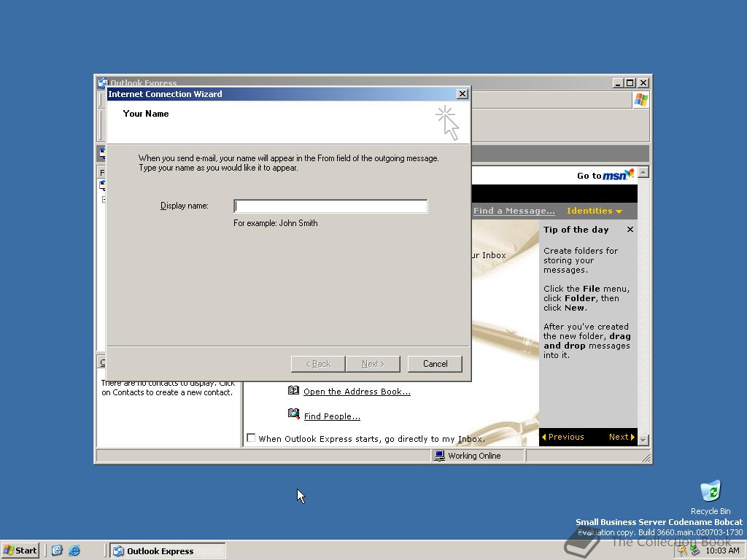The image size is (747, 560).
Task: Close the Internet Connection Wizard dialog
Action: click(x=462, y=94)
